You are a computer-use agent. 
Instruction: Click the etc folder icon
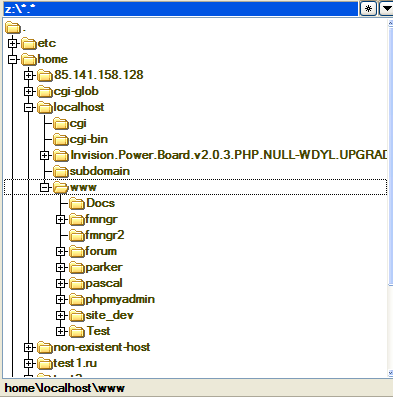click(x=29, y=43)
